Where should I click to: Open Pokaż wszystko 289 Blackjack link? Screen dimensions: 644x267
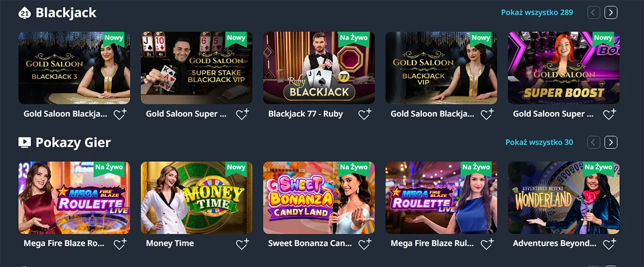point(537,12)
